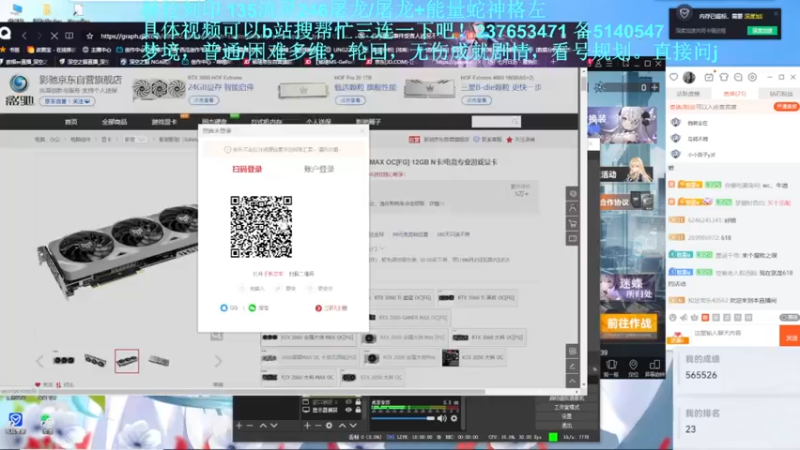Switch to 账户登录 tab

(x=319, y=169)
